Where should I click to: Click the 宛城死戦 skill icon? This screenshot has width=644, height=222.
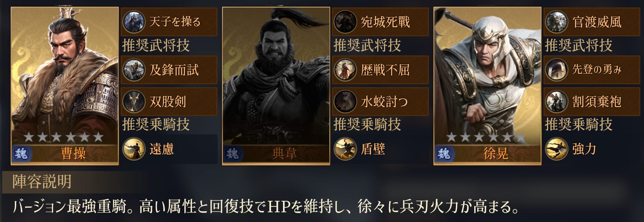point(345,22)
